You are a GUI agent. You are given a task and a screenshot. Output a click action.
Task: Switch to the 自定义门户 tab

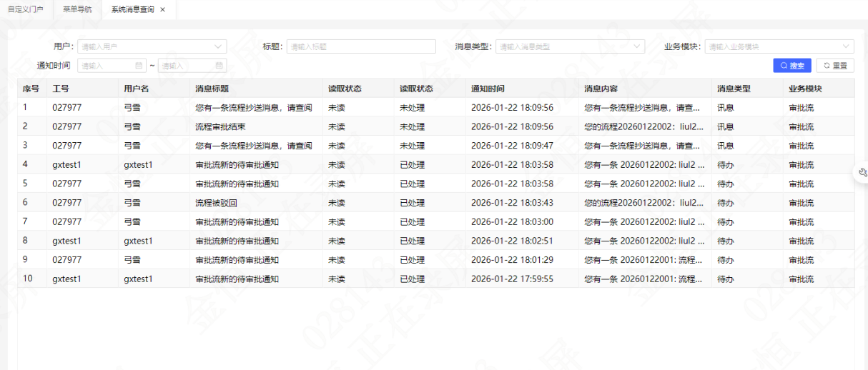[25, 9]
